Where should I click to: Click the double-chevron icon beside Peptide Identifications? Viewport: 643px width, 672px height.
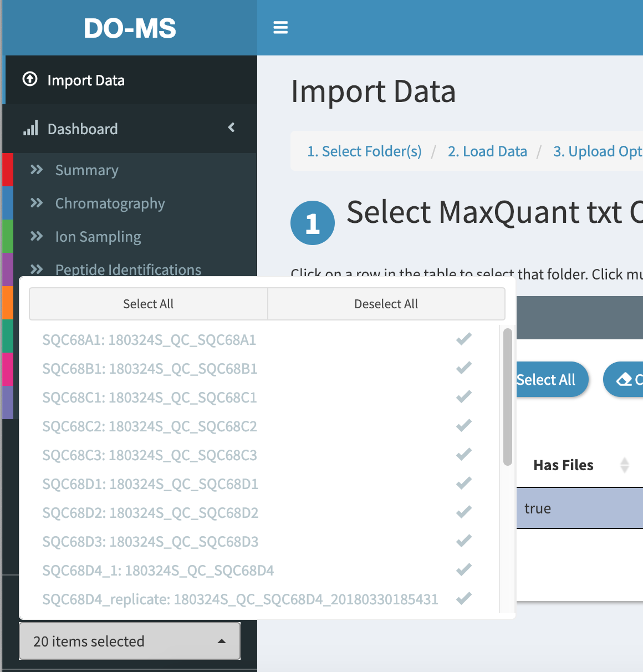click(x=37, y=269)
